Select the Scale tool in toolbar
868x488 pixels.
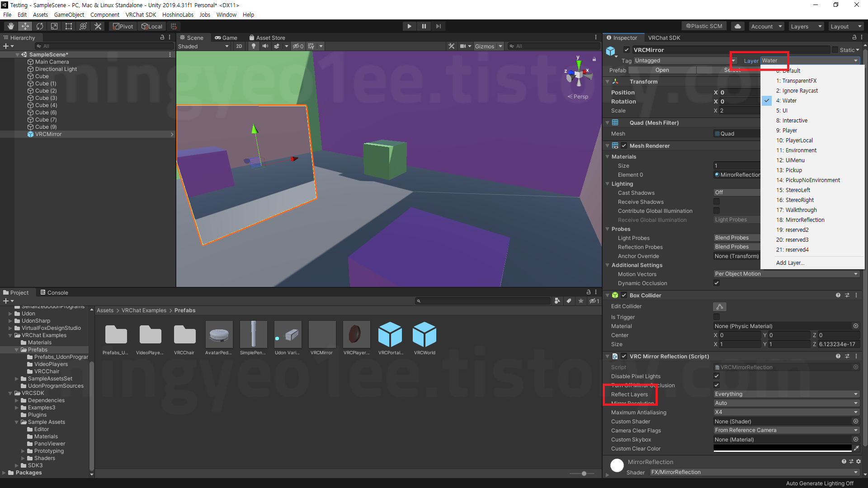pos(54,26)
